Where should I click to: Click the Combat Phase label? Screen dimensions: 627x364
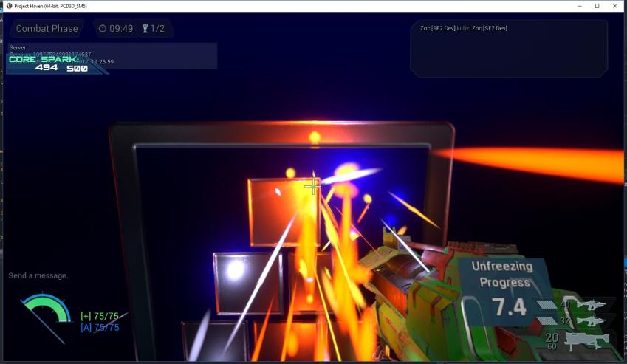(x=47, y=29)
